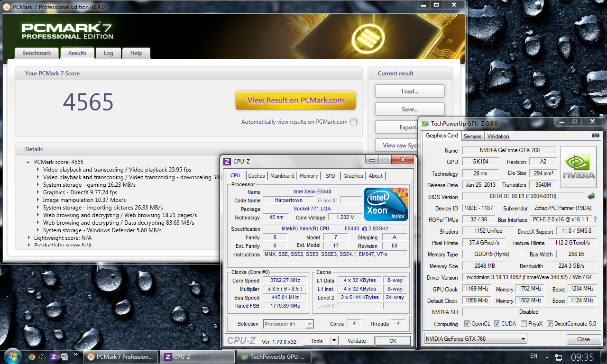Click the network icon in the system tray

[559, 357]
